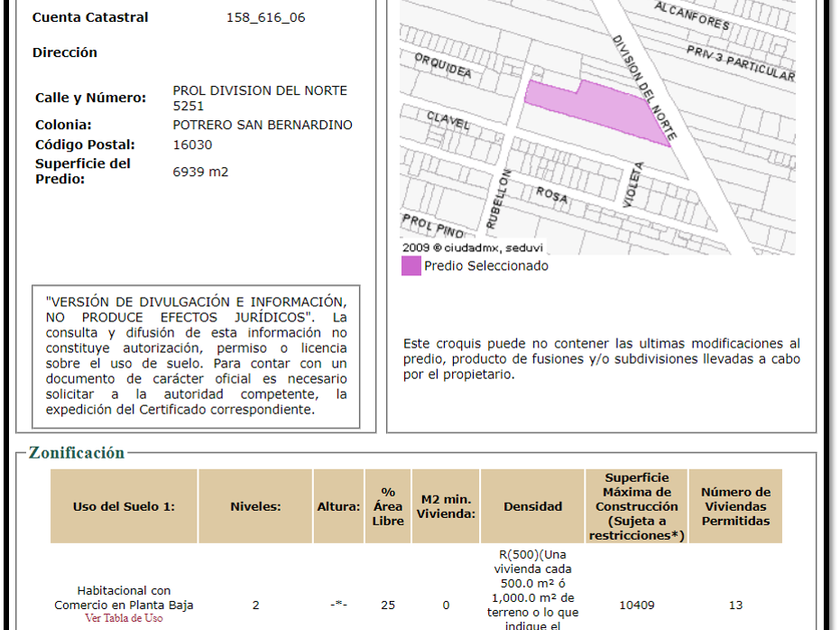Select postal code 16030

(192, 145)
